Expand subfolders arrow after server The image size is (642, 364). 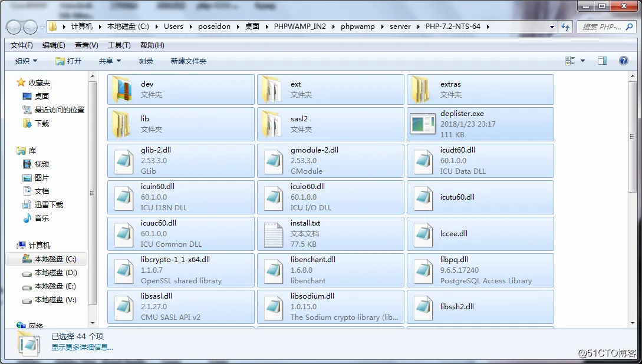418,27
